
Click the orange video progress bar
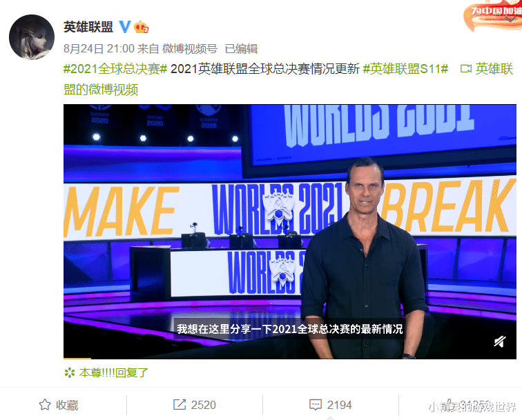[77, 358]
